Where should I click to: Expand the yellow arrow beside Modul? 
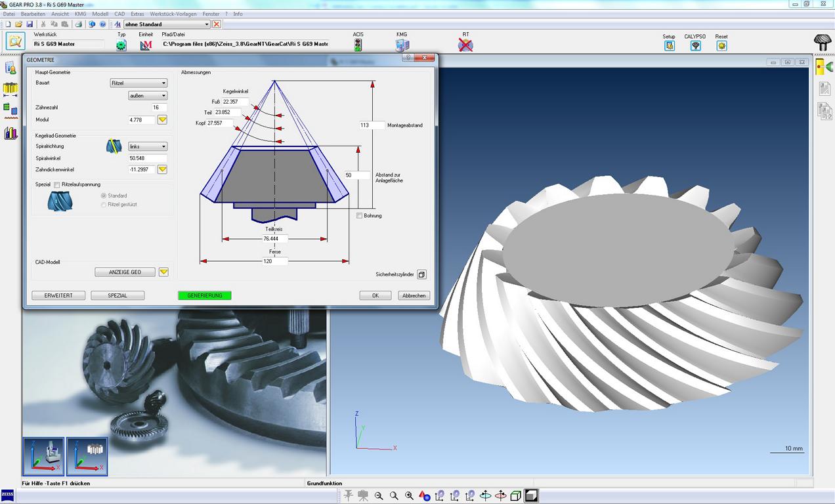163,120
